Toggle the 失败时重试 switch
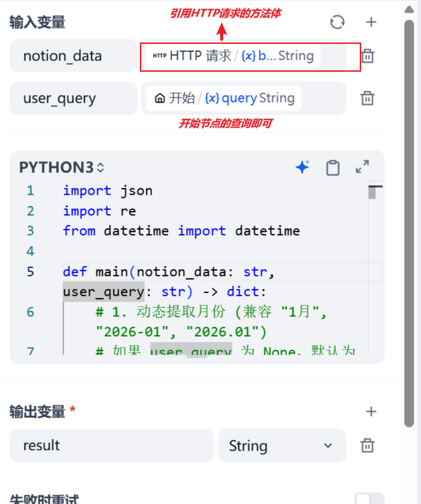421x504 pixels. pos(369,499)
